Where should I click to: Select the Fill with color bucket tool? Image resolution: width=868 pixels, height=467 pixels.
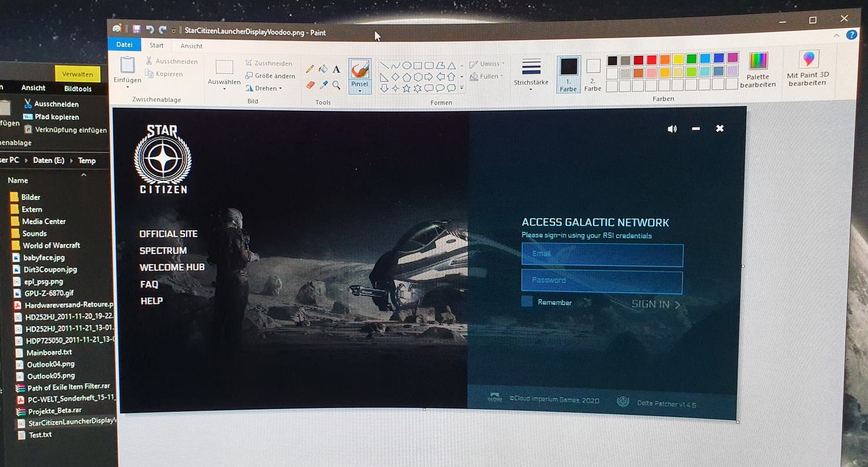point(323,69)
